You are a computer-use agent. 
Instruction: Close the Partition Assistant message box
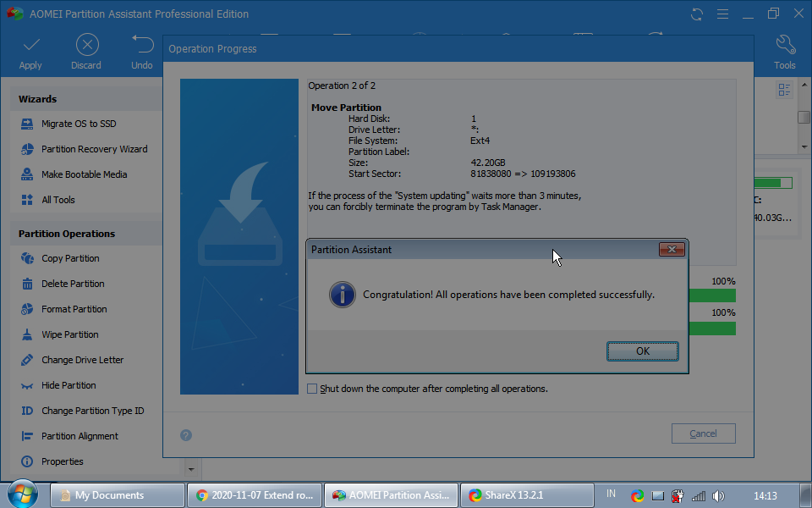[x=672, y=249]
